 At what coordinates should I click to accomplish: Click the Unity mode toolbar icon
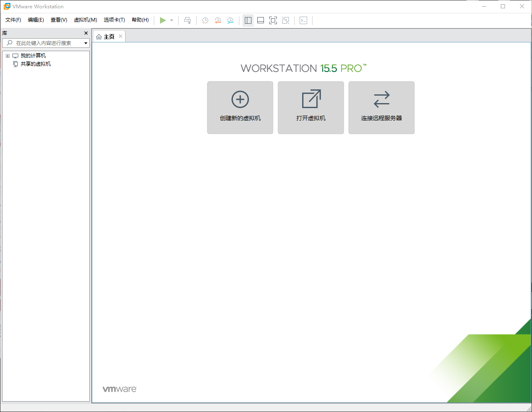click(x=285, y=20)
